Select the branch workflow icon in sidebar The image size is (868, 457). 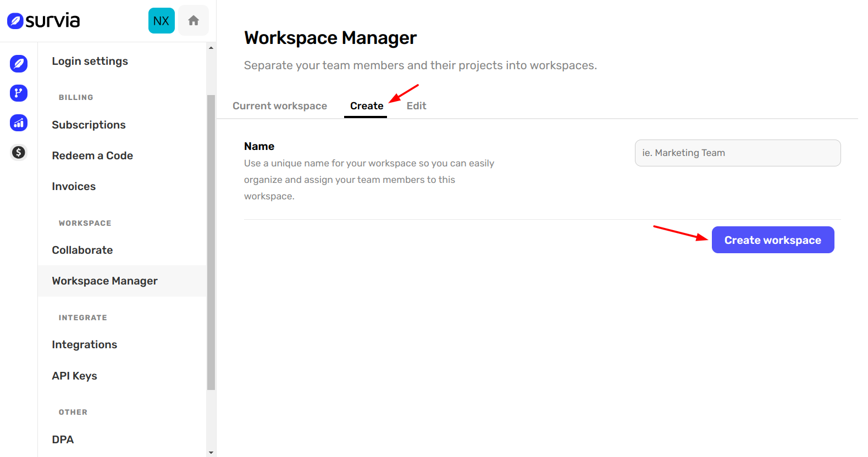click(x=19, y=93)
